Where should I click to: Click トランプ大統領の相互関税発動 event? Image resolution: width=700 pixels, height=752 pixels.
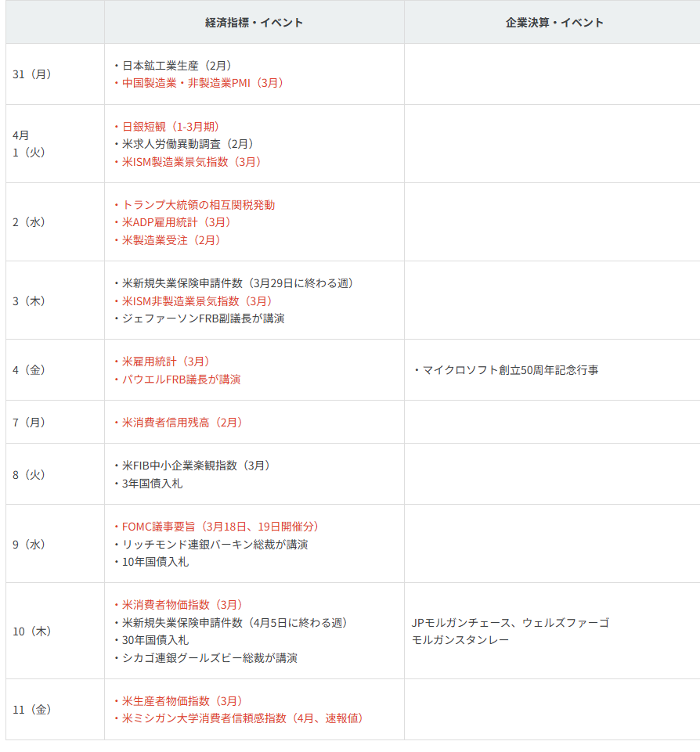198,205
